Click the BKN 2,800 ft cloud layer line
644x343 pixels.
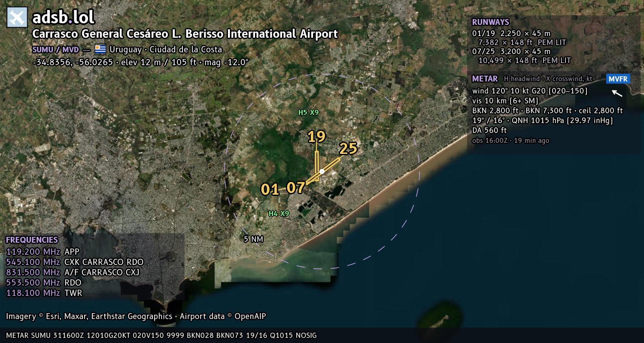[x=547, y=111]
